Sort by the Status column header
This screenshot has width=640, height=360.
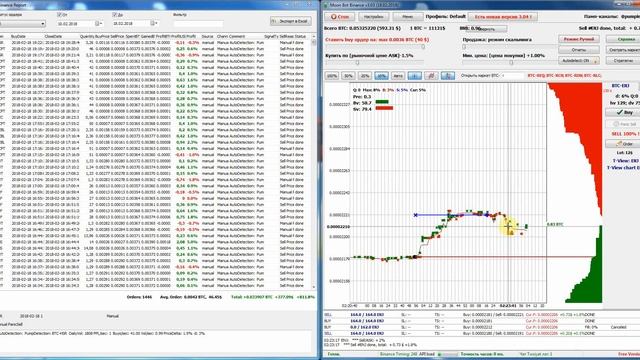click(x=300, y=36)
